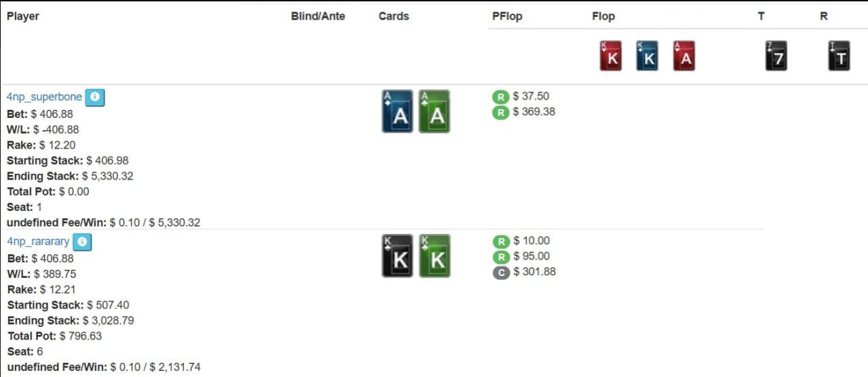
Task: Click the red Ace card on the flop
Action: coord(684,56)
